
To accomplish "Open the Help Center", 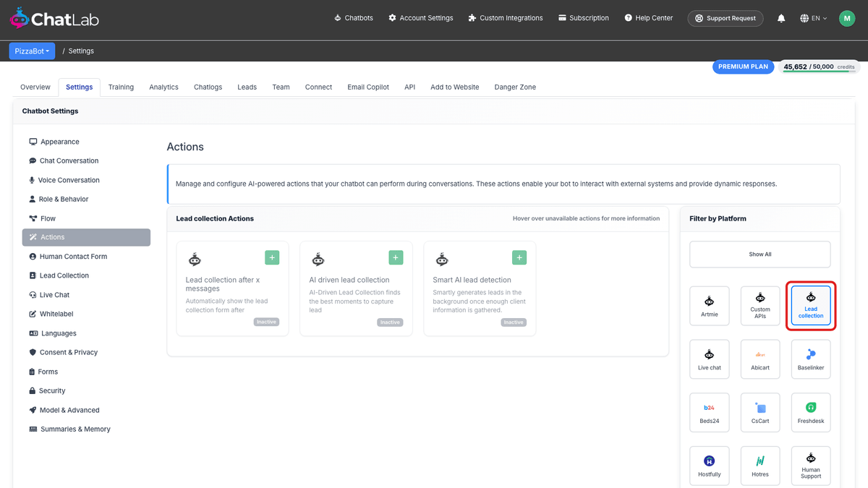I will click(x=649, y=18).
